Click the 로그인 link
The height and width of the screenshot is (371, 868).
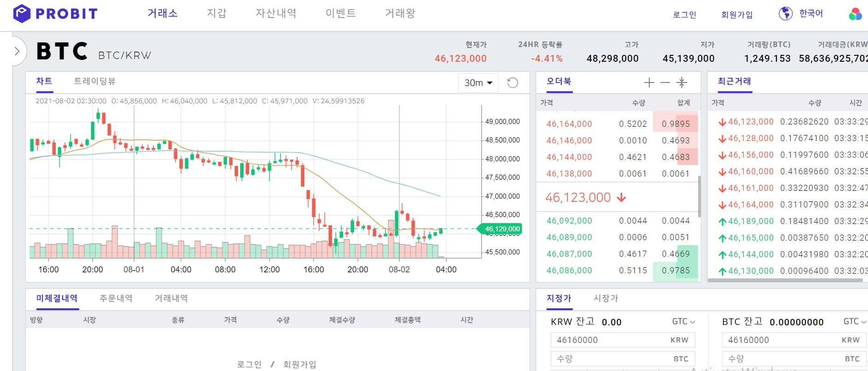684,15
